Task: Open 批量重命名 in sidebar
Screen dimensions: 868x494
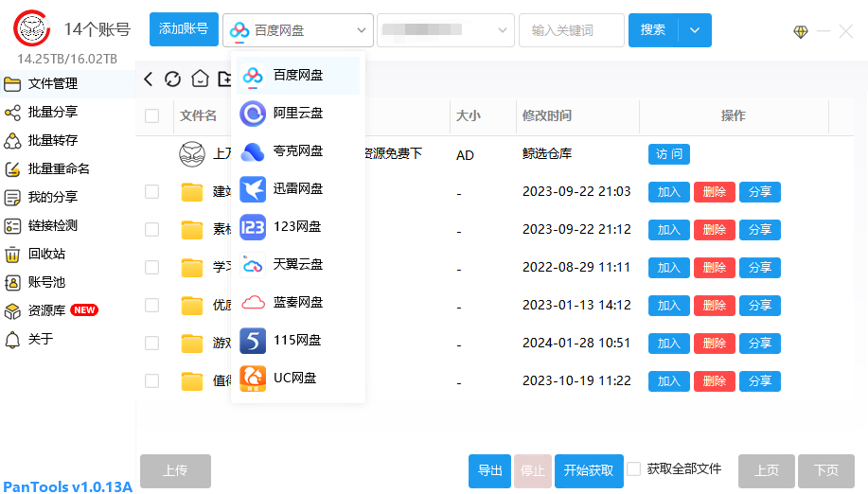Action: coord(67,168)
